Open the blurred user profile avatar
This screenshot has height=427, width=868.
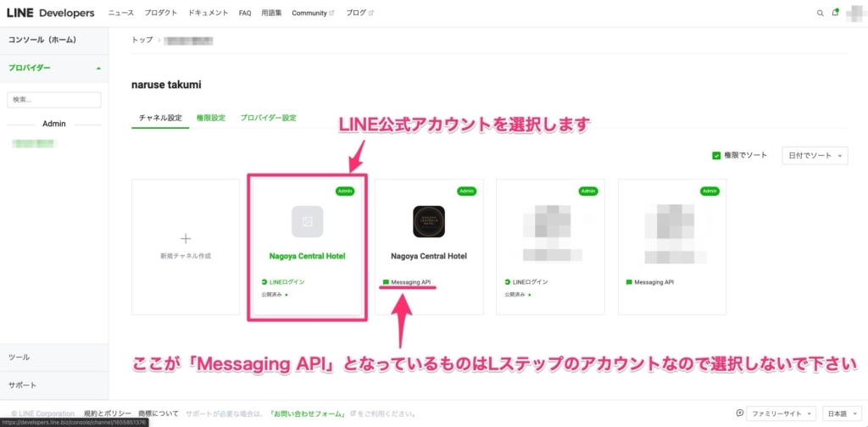(853, 13)
